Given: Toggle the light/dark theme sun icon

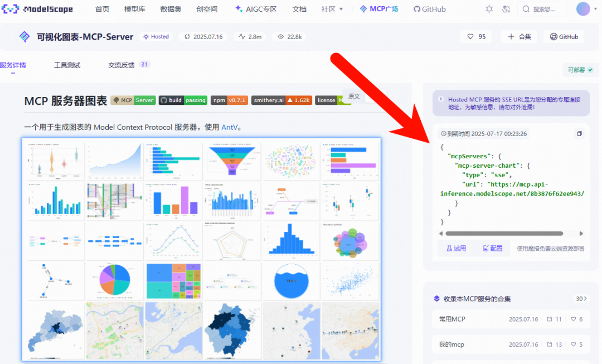Looking at the screenshot, I should tap(489, 9).
